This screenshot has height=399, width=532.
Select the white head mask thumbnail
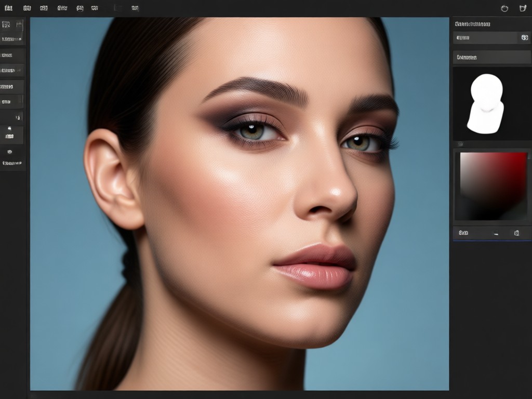(486, 103)
